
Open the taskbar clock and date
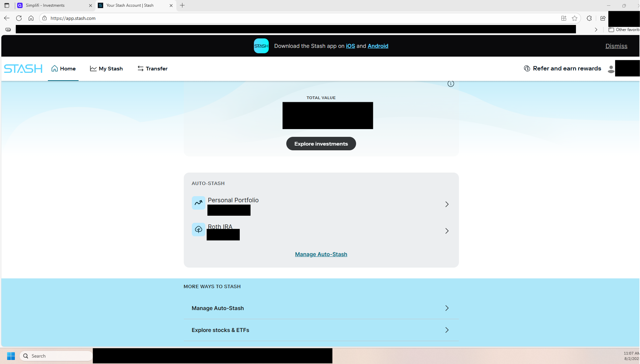pos(632,356)
